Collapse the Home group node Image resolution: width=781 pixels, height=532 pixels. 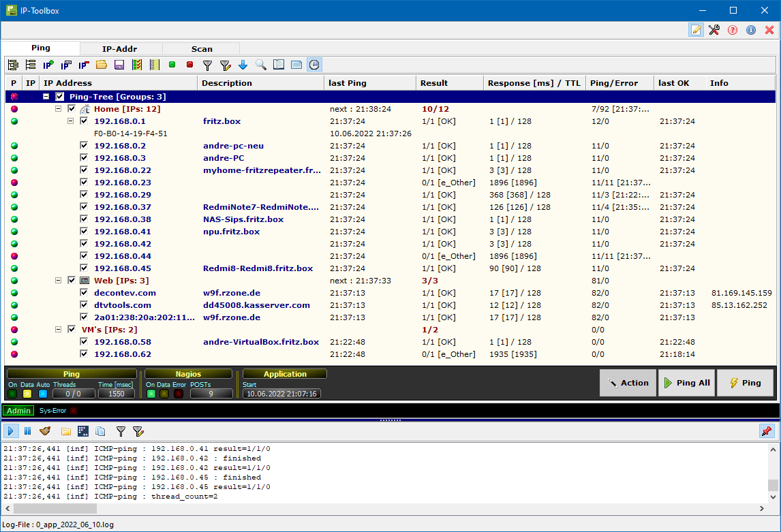click(59, 108)
